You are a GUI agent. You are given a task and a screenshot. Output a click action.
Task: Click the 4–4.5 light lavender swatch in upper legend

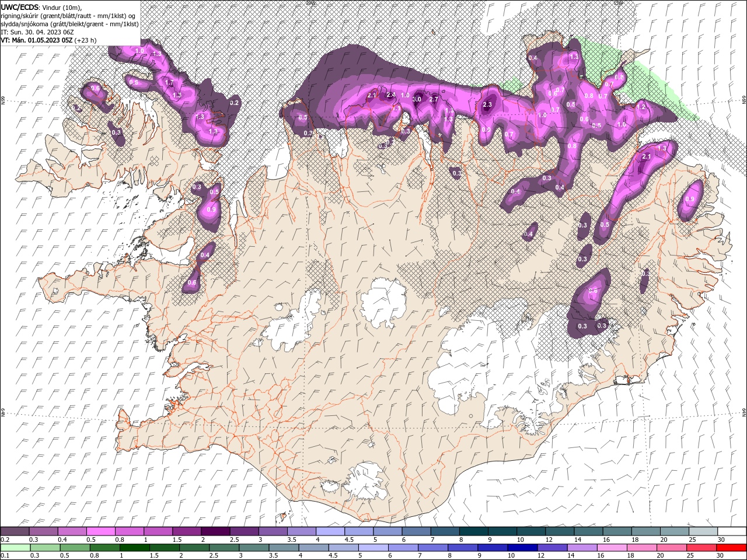point(330,531)
